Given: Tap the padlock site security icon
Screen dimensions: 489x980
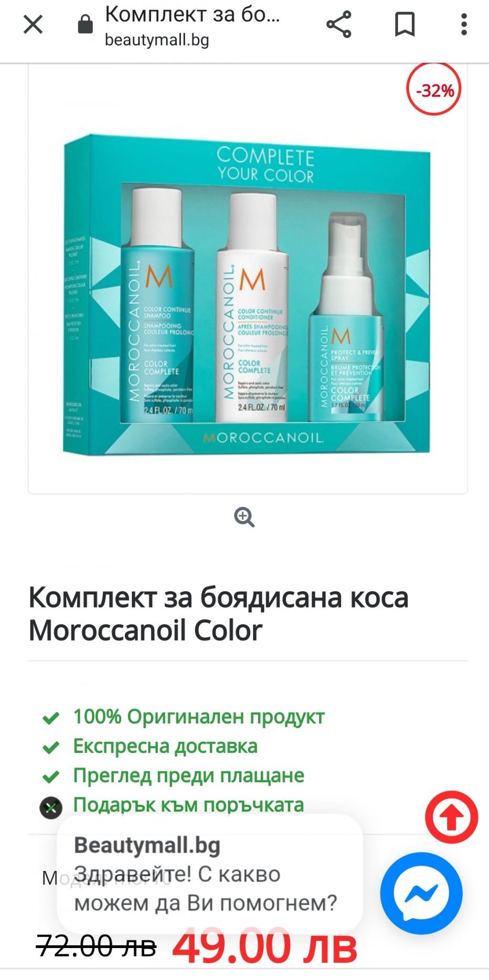Looking at the screenshot, I should tap(85, 24).
